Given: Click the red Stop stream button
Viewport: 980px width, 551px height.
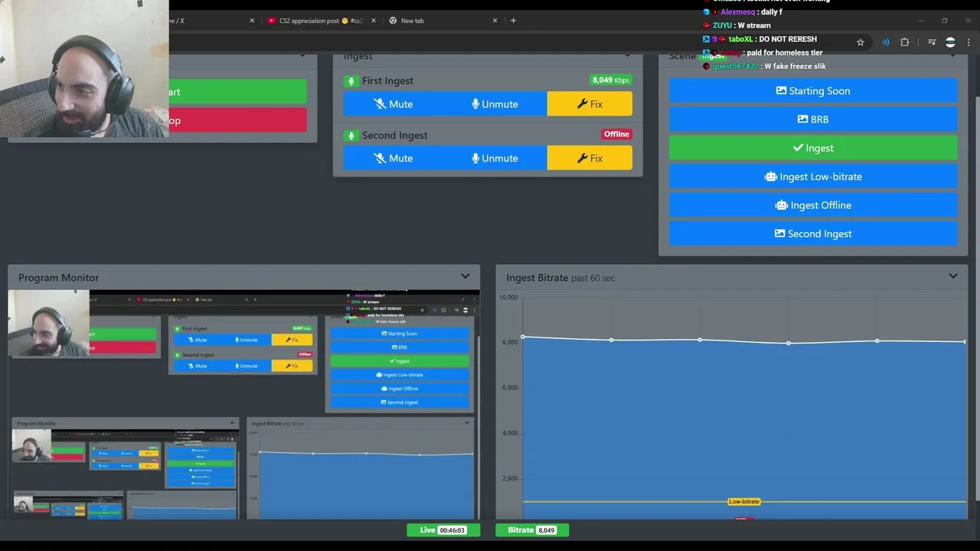Looking at the screenshot, I should 237,120.
